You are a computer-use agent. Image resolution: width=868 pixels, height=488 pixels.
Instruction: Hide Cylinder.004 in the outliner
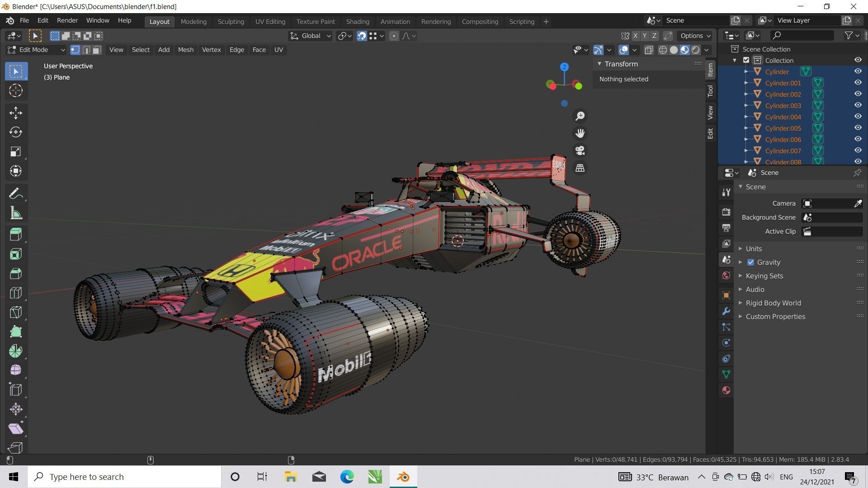[x=858, y=117]
